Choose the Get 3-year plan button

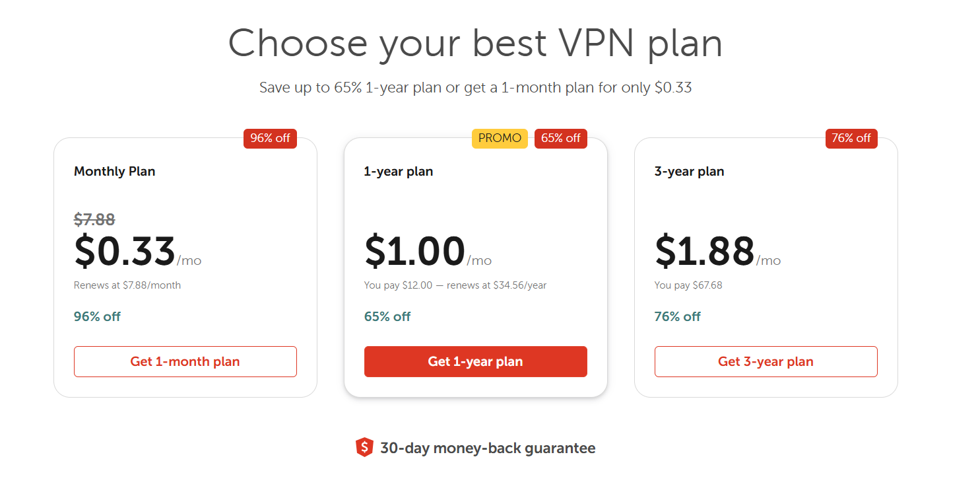[766, 361]
